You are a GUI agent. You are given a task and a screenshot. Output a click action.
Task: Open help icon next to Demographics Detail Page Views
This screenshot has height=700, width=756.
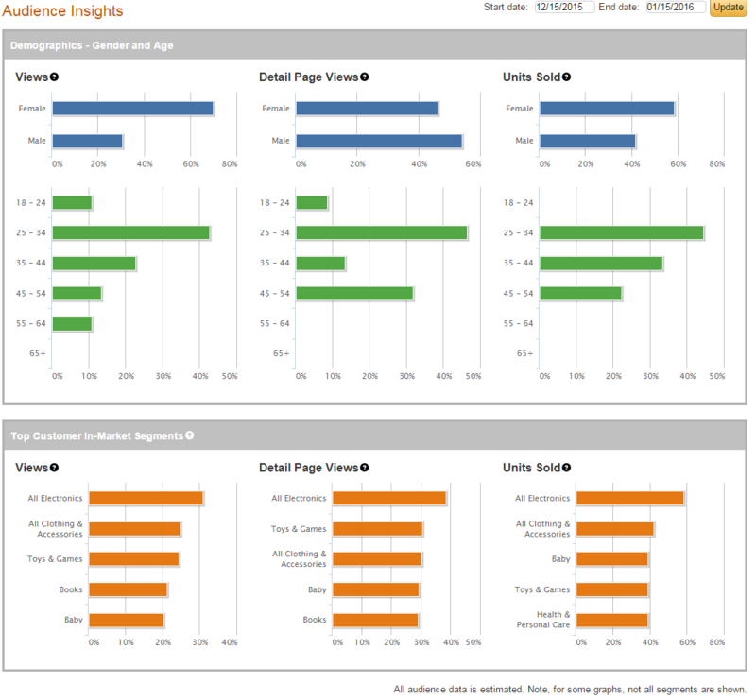point(365,77)
